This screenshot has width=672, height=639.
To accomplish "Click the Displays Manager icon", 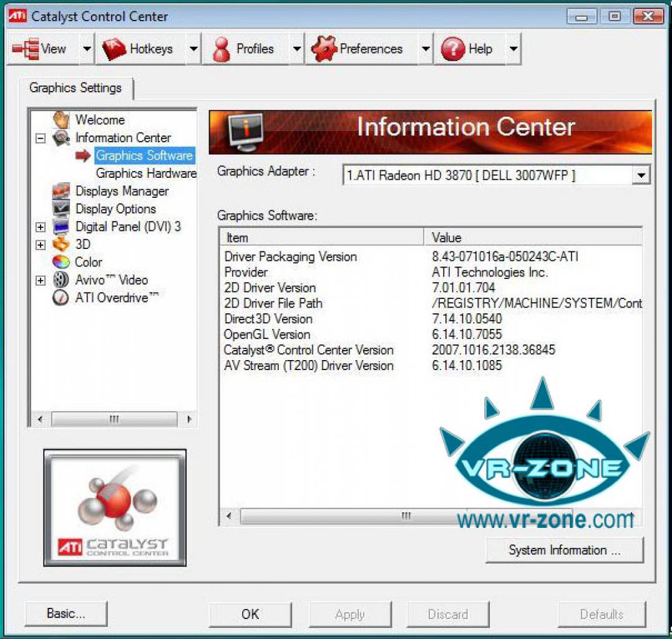I will [61, 191].
